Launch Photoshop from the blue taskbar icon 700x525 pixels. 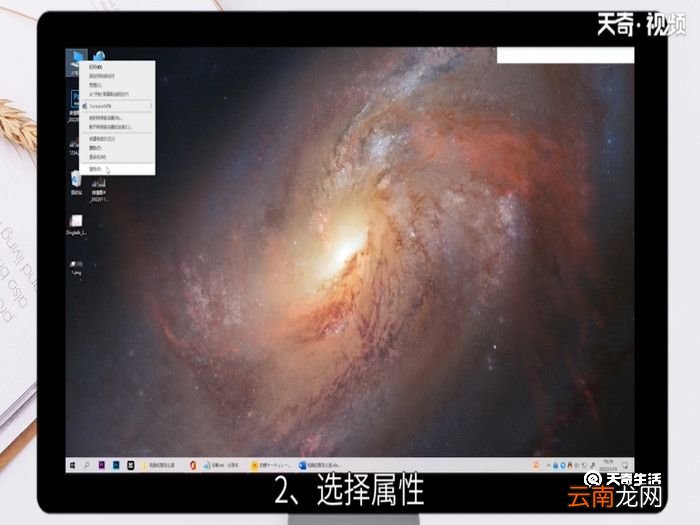tap(116, 465)
